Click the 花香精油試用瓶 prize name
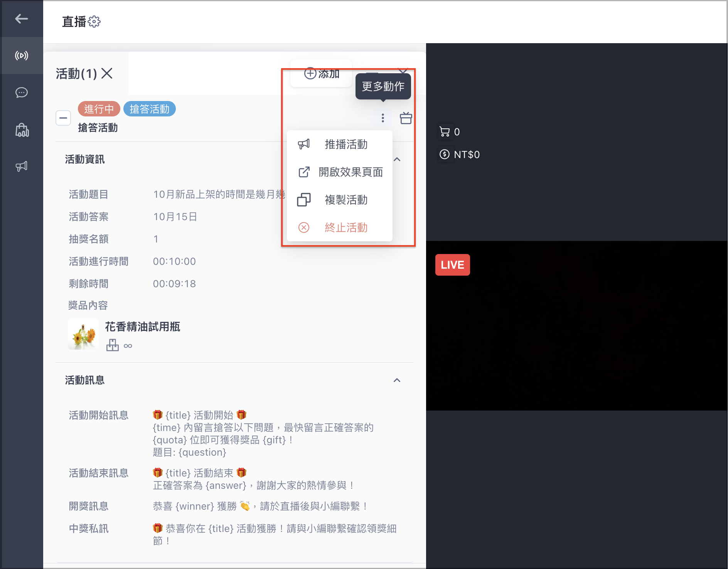This screenshot has height=569, width=728. [143, 327]
